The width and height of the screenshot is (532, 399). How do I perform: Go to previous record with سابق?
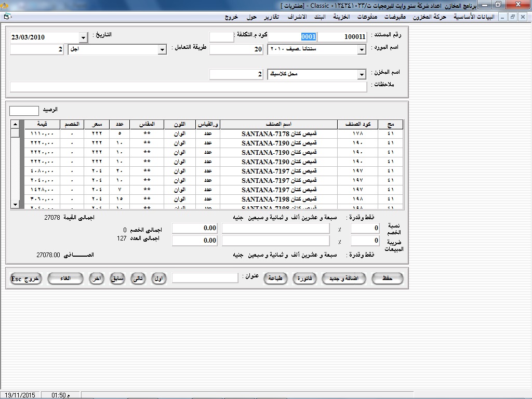click(117, 279)
